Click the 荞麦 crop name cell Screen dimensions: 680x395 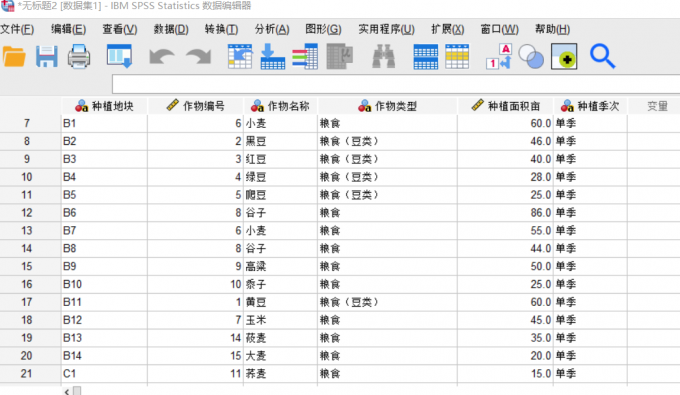point(280,373)
